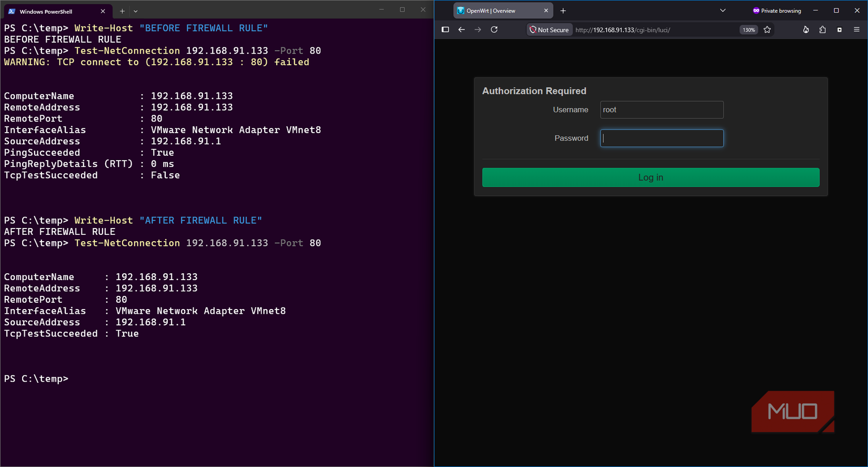This screenshot has height=467, width=868.
Task: Close the Windows PowerShell tab
Action: pos(103,11)
